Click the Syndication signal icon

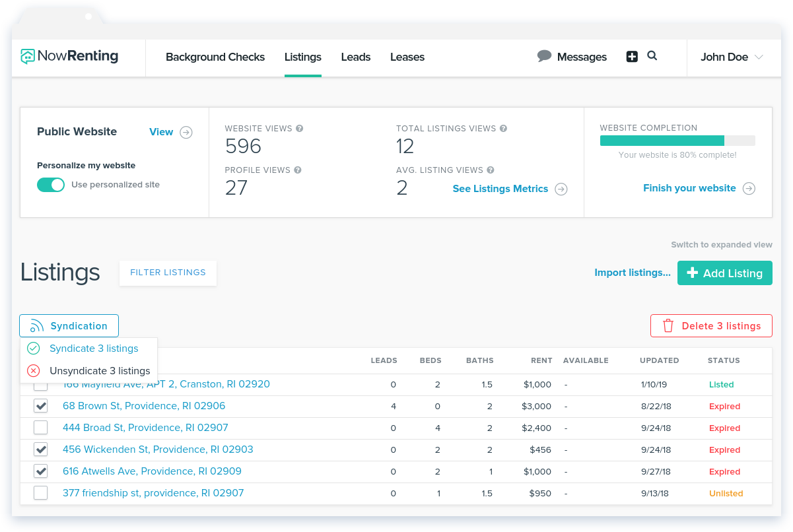tap(37, 326)
